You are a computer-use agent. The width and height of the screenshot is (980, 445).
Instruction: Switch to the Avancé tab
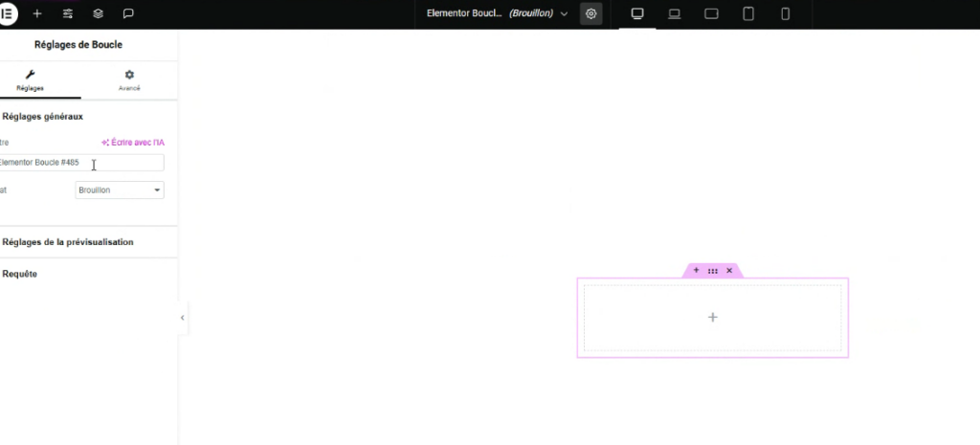coord(129,80)
